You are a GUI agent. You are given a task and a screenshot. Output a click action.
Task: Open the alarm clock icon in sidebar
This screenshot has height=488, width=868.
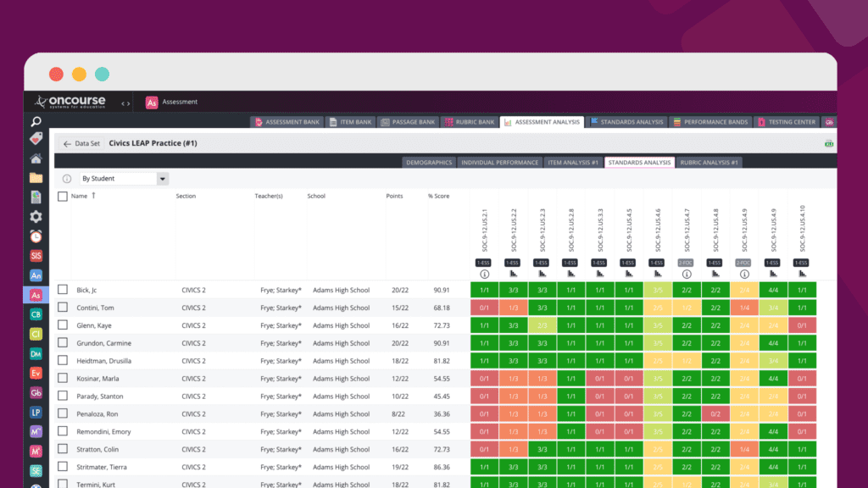[x=36, y=236]
